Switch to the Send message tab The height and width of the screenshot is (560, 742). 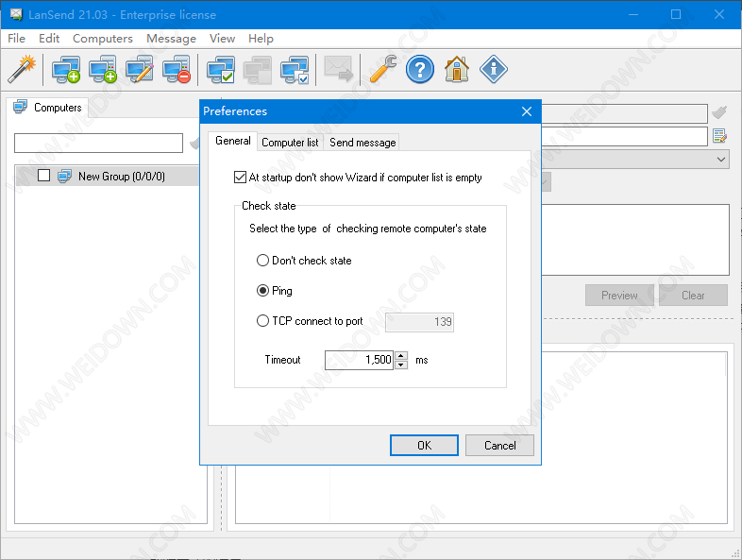coord(363,143)
